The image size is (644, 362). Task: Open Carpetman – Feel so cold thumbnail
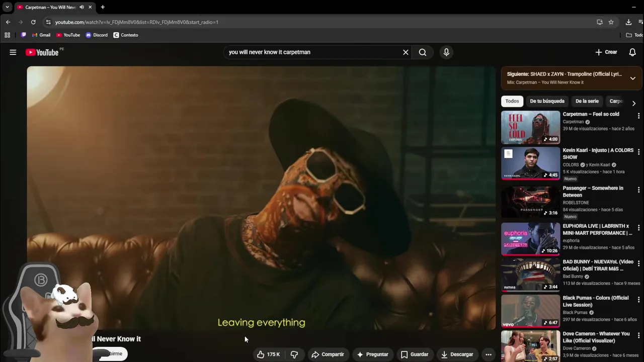(530, 127)
